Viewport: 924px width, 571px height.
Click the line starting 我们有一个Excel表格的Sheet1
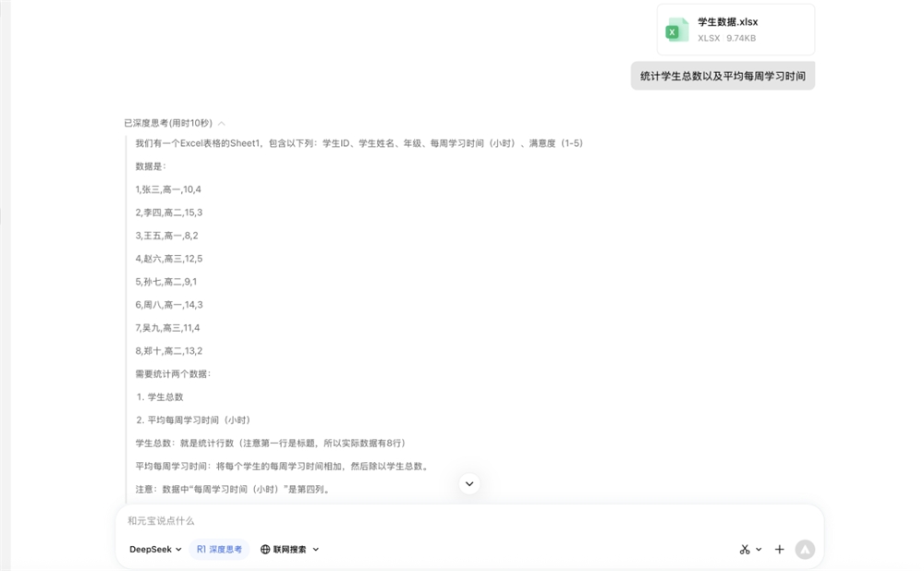(359, 143)
